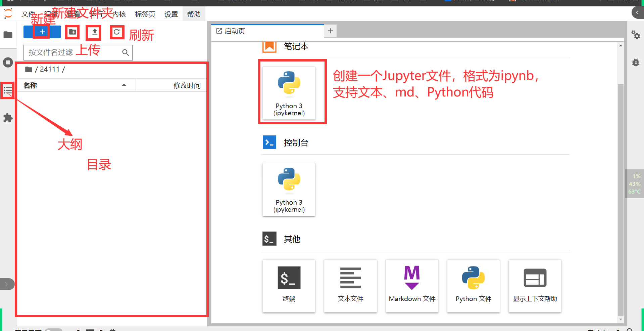Add a new launcher tab with plus

click(x=331, y=31)
